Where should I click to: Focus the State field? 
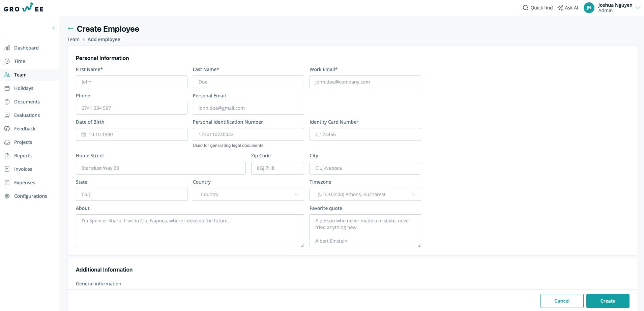131,194
